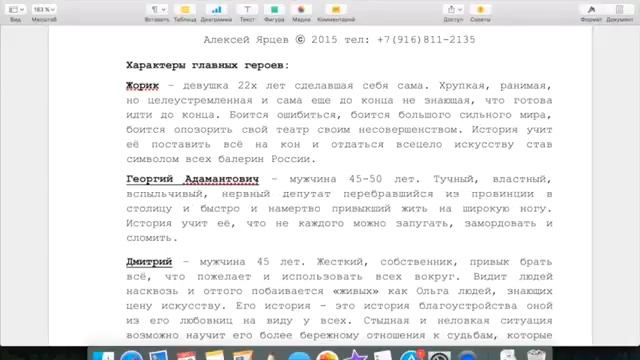Click the word «живых» in Дмитрий paragraph
Image resolution: width=640 pixels, height=360 pixels.
355,291
